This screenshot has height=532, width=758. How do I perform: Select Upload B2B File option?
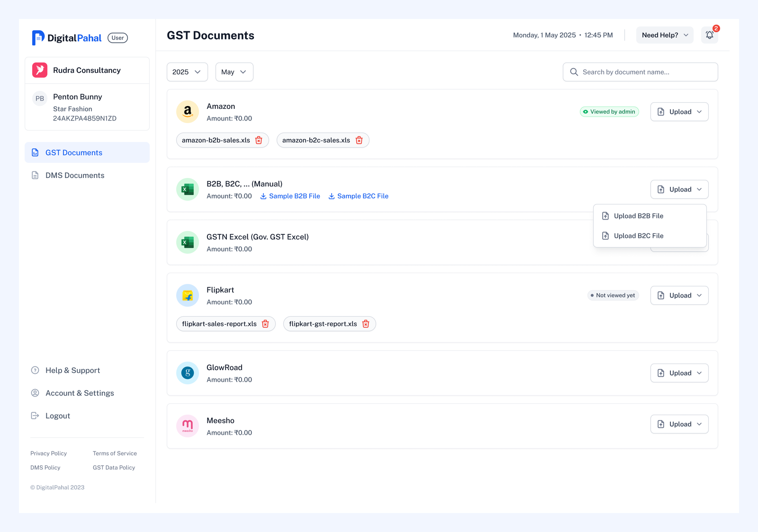(x=638, y=216)
